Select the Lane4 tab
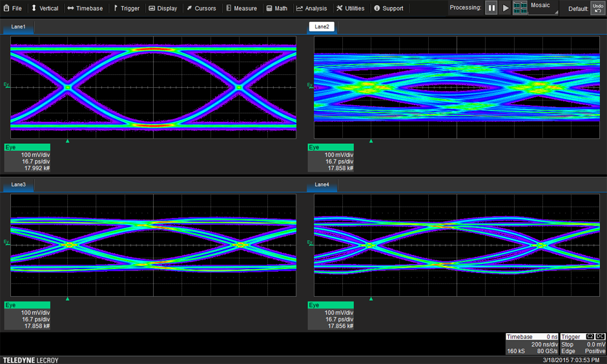The image size is (607, 364). click(322, 185)
